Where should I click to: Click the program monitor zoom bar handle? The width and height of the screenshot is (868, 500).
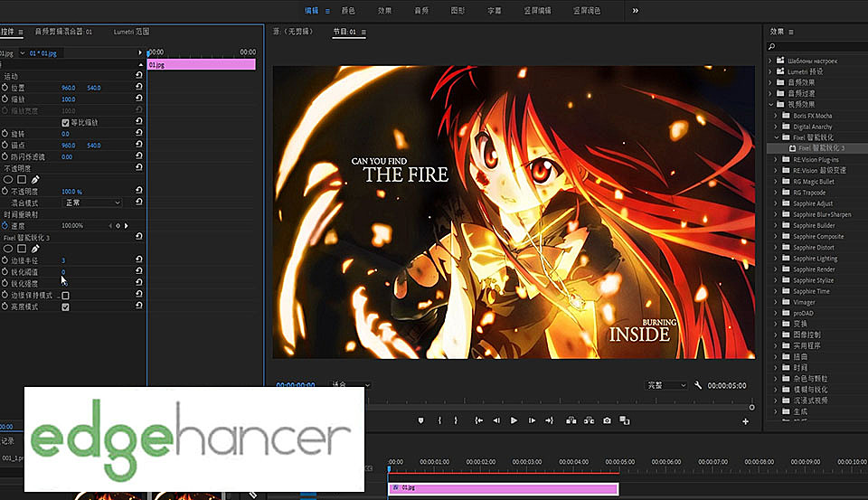click(751, 407)
